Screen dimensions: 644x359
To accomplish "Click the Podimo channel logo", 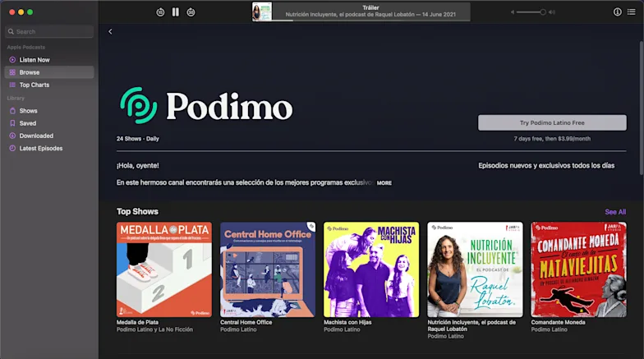I will click(x=206, y=105).
